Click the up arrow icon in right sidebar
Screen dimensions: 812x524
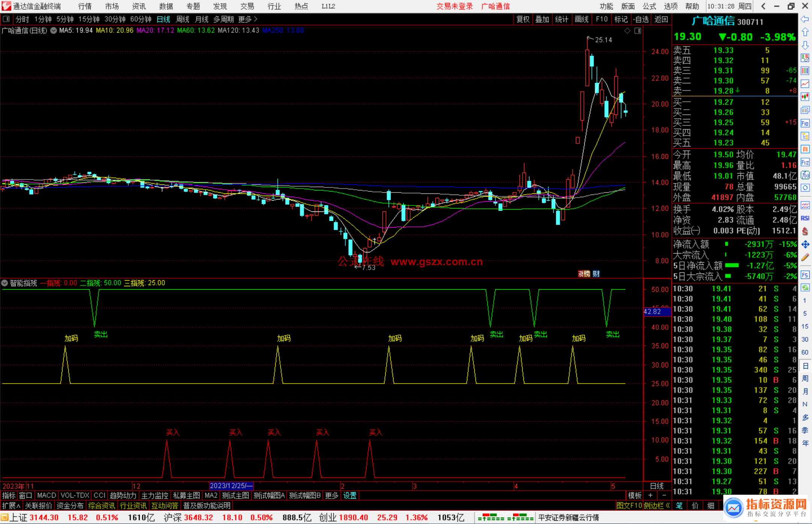click(x=805, y=32)
